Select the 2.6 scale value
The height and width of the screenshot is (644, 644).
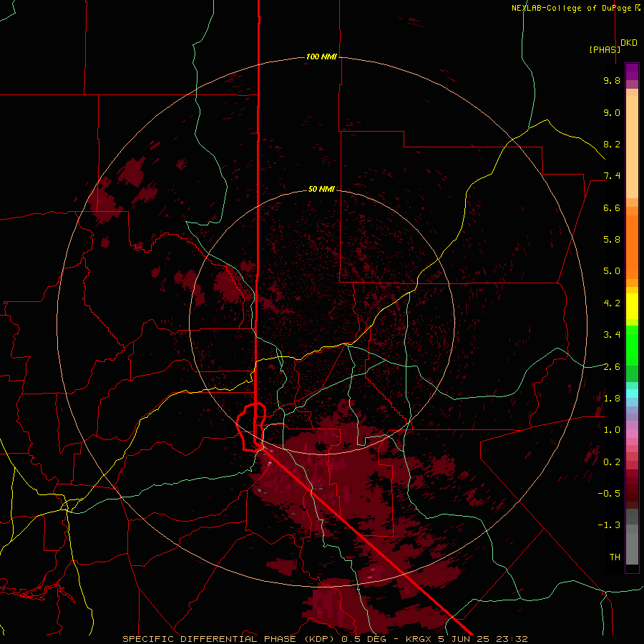coord(612,366)
